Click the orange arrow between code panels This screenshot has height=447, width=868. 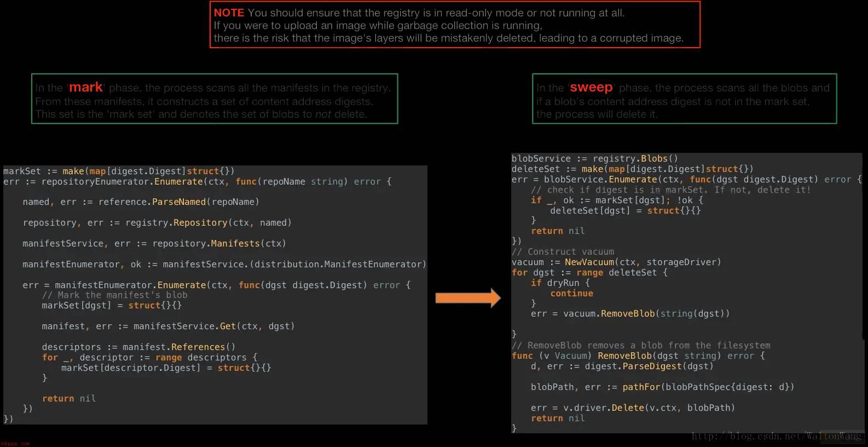[x=468, y=298]
